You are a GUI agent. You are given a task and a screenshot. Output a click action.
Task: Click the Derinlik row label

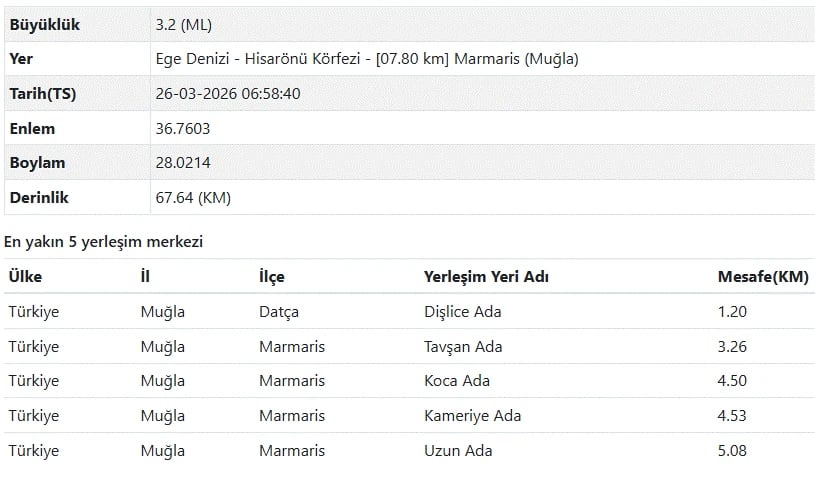[x=39, y=198]
